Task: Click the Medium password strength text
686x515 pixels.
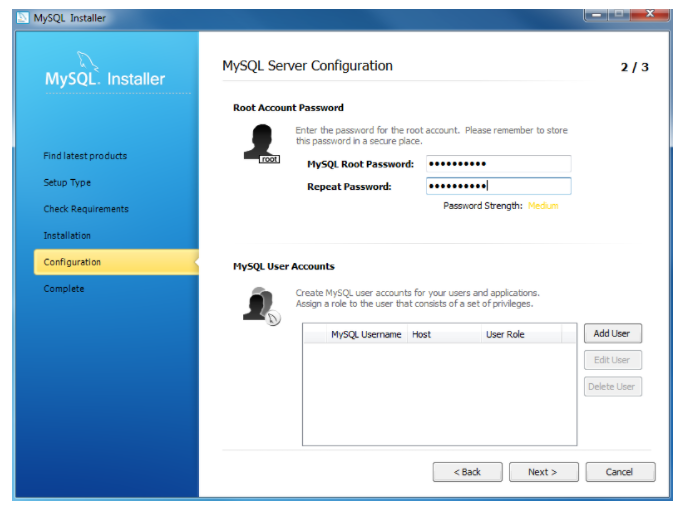Action: pyautogui.click(x=543, y=206)
